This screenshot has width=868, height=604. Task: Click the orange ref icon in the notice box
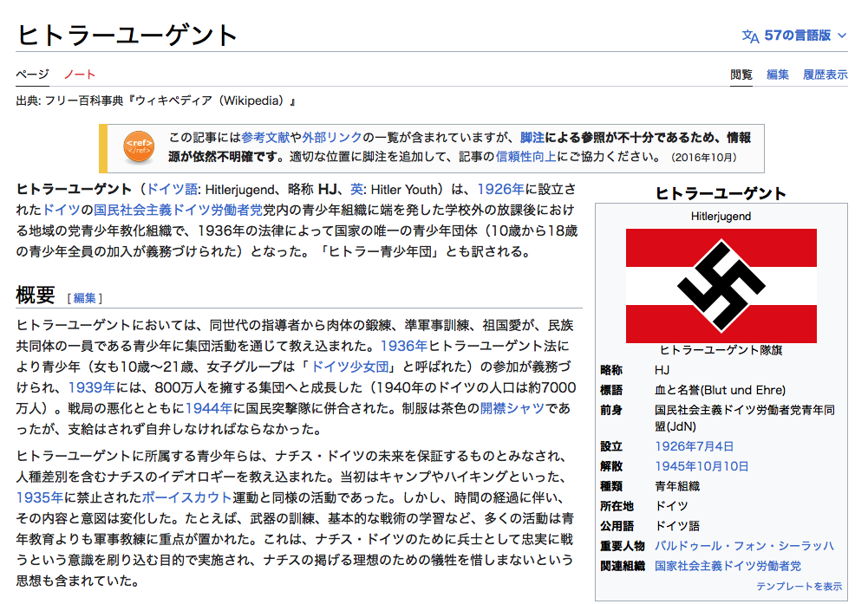pos(139,147)
